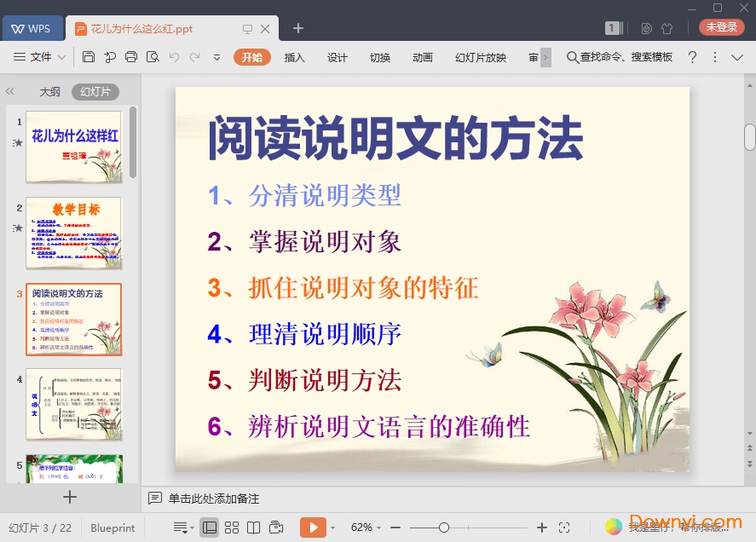Viewport: 756px width, 542px height.
Task: Open a new tab with plus button
Action: coord(298,28)
